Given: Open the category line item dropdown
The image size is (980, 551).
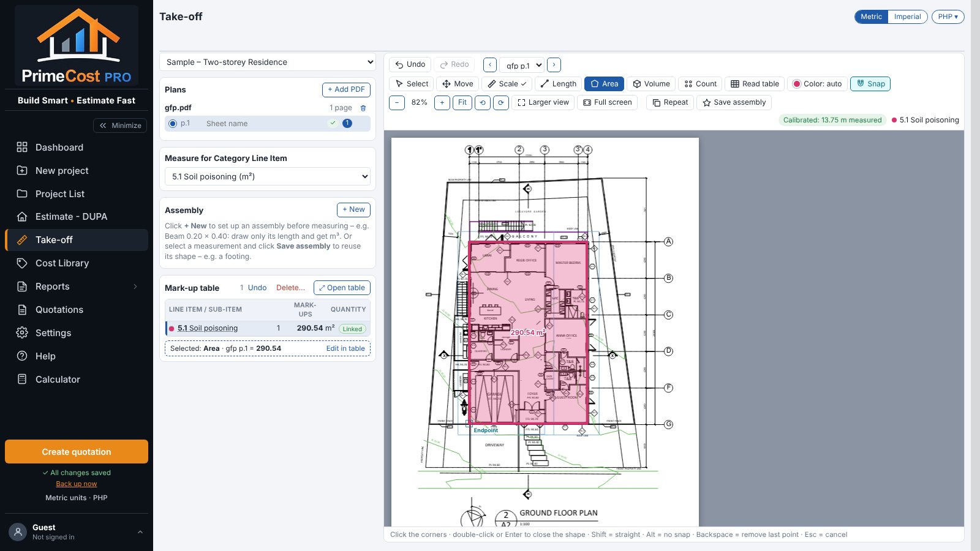Looking at the screenshot, I should (268, 176).
